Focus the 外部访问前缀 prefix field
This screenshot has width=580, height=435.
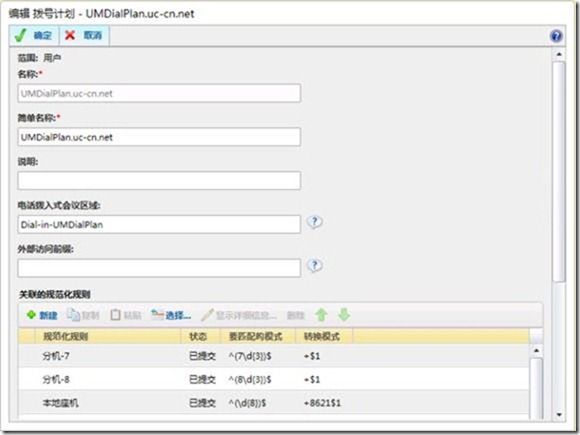pos(159,268)
